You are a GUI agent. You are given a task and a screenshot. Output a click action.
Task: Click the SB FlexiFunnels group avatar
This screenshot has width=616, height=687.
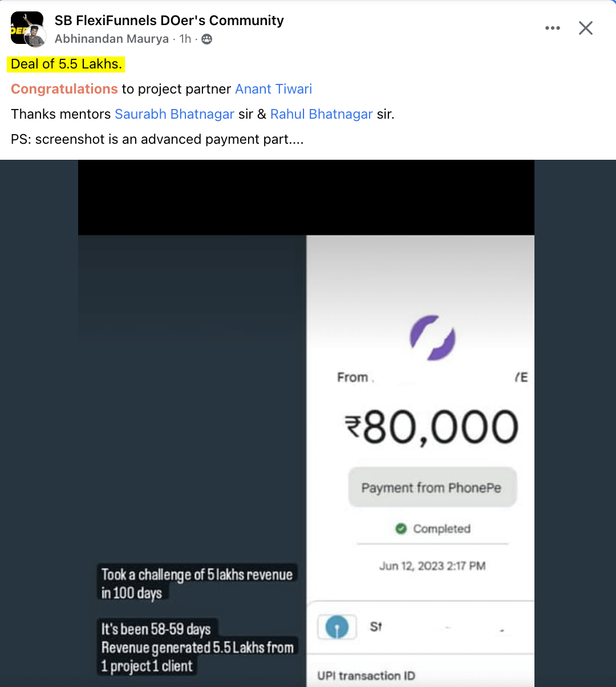tap(25, 26)
